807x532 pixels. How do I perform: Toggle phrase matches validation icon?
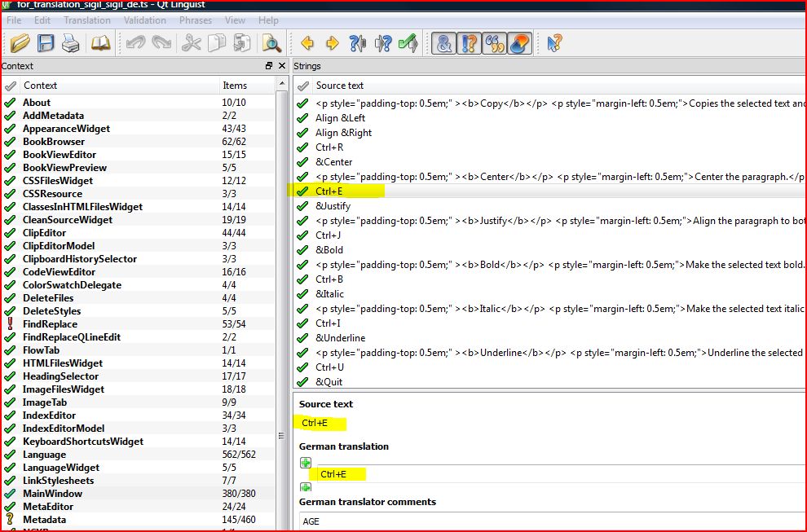click(494, 43)
